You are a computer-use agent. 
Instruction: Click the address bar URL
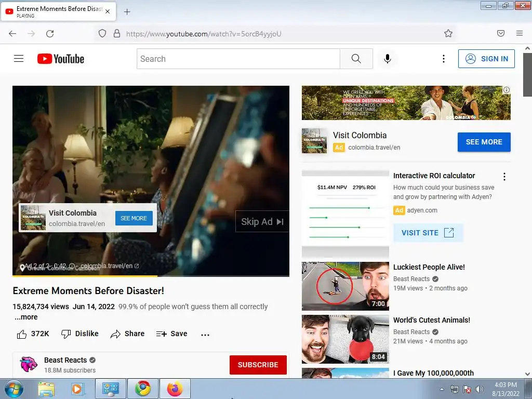(204, 34)
